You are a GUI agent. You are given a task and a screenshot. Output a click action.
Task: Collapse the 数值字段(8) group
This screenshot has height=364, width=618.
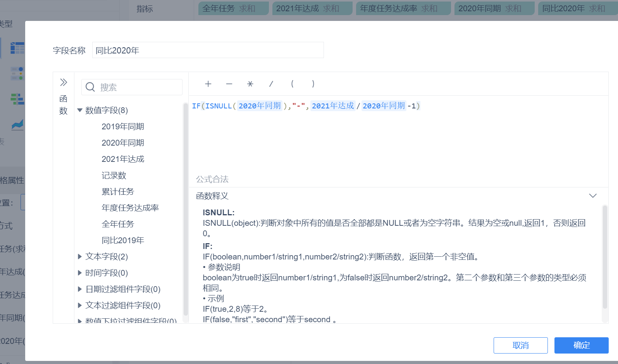coord(80,110)
